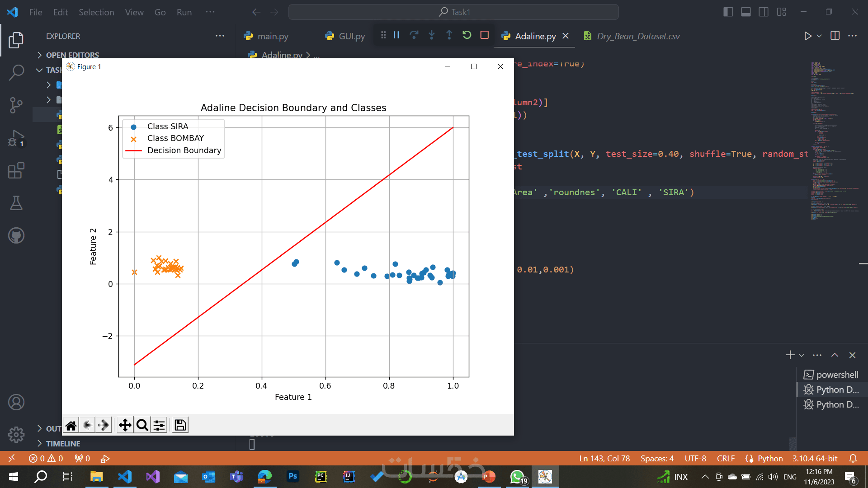Pause debugging from the debug toolbar

(396, 35)
